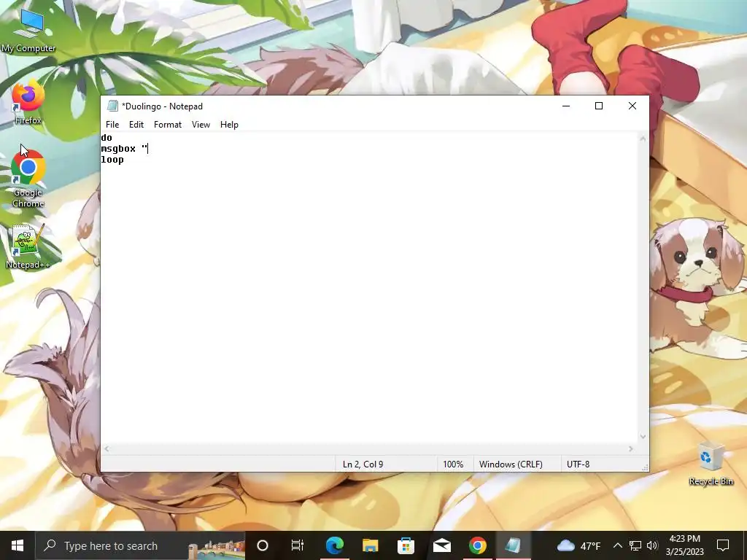
Task: Open Task View on the taskbar
Action: click(x=298, y=545)
